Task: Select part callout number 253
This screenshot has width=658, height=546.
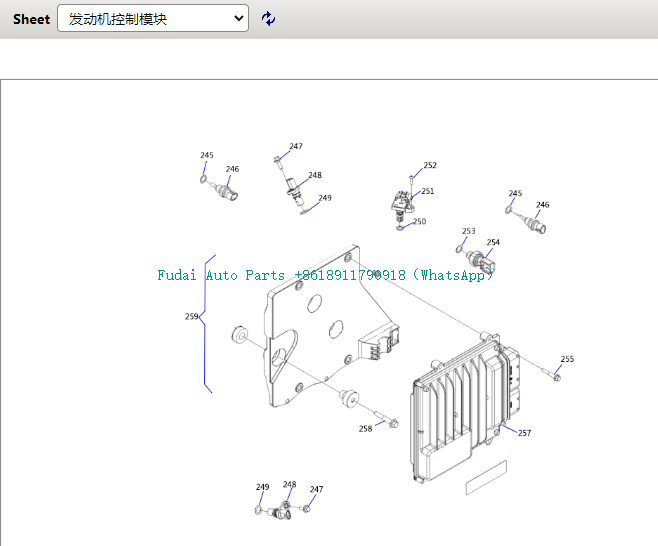Action: tap(468, 231)
